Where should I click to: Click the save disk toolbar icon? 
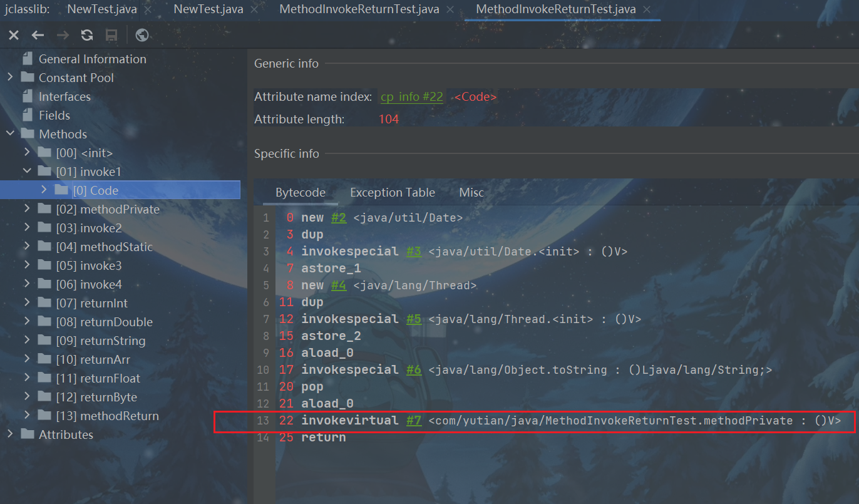pyautogui.click(x=111, y=35)
